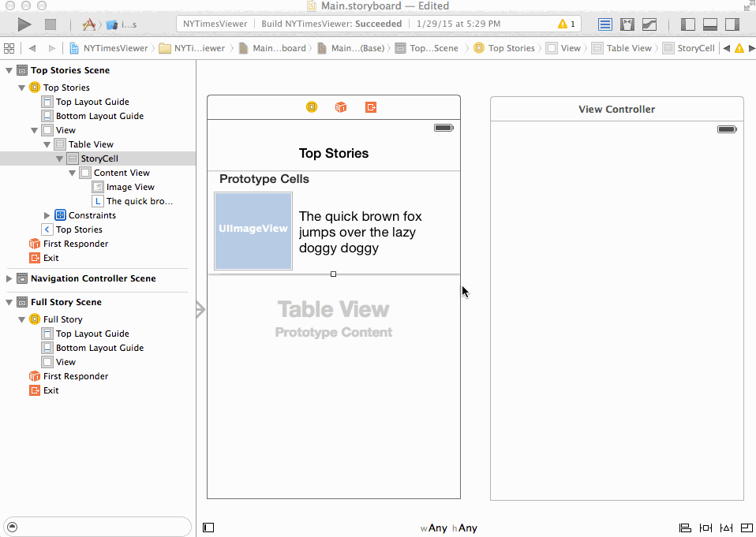
Task: Collapse the Full Story controller node
Action: point(21,319)
